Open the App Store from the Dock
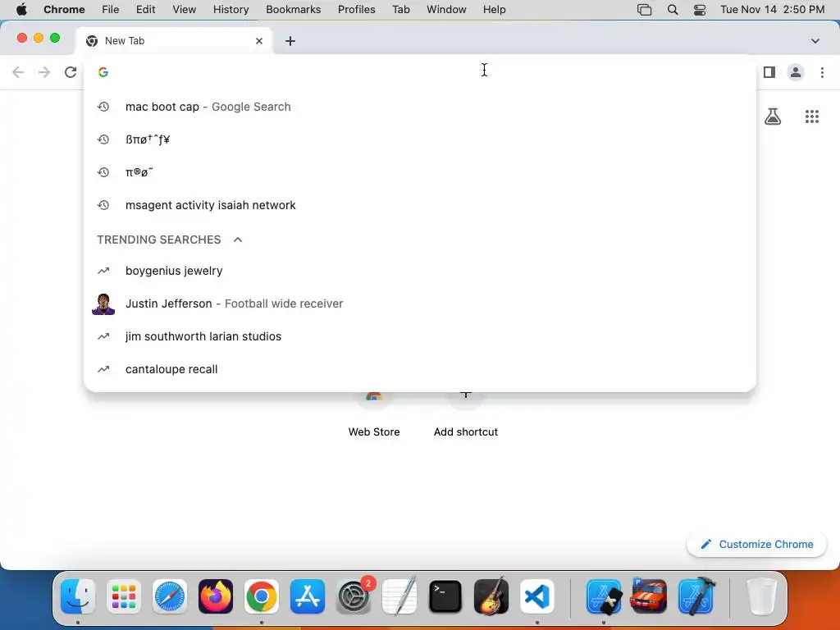840x630 pixels. (308, 596)
